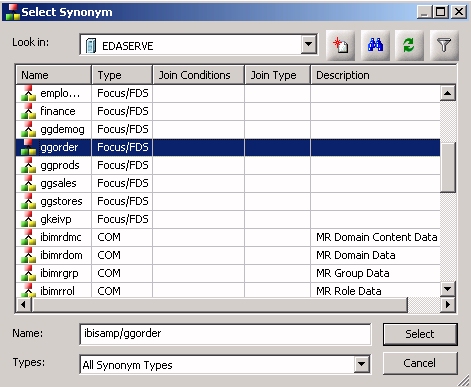Image resolution: width=471 pixels, height=387 pixels.
Task: Refresh the synonym list with green arrows
Action: (x=409, y=45)
